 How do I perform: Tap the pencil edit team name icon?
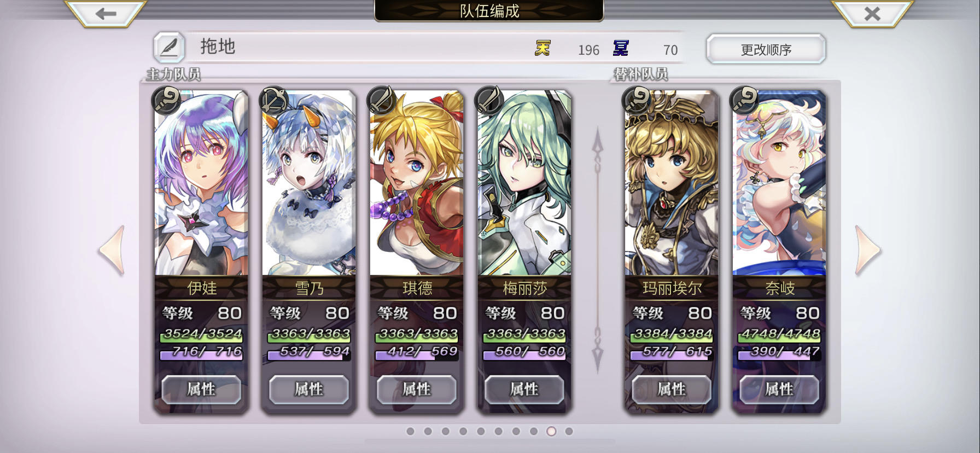click(x=169, y=47)
